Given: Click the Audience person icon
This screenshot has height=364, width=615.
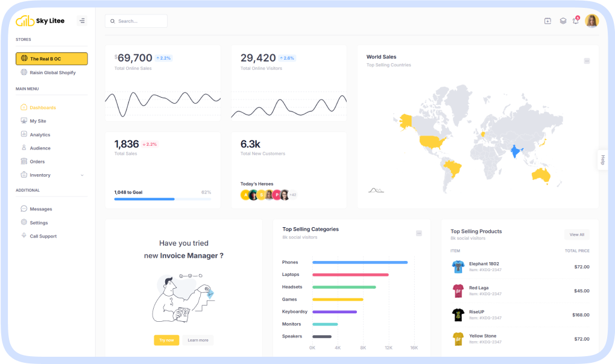Looking at the screenshot, I should [x=24, y=148].
